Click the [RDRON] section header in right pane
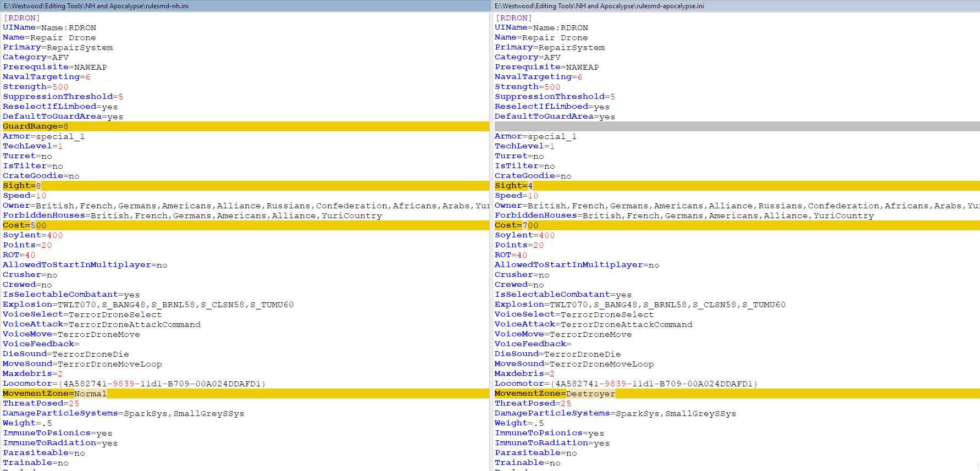 pyautogui.click(x=513, y=18)
